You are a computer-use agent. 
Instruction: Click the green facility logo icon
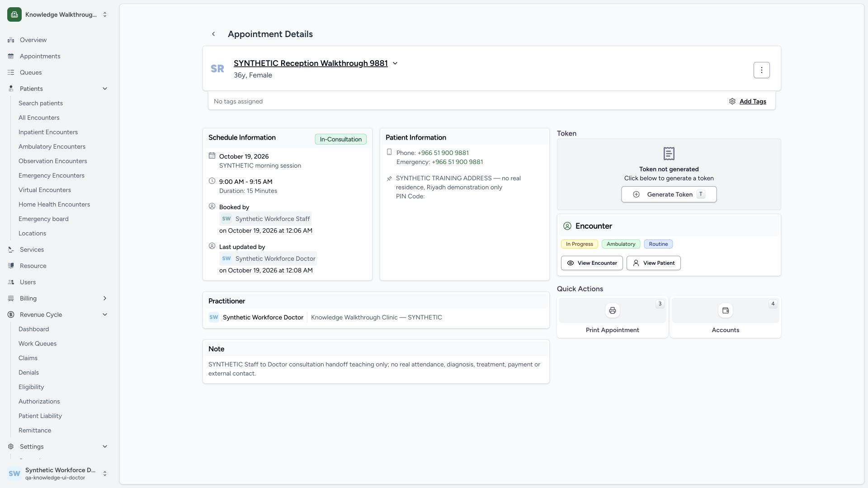(14, 14)
